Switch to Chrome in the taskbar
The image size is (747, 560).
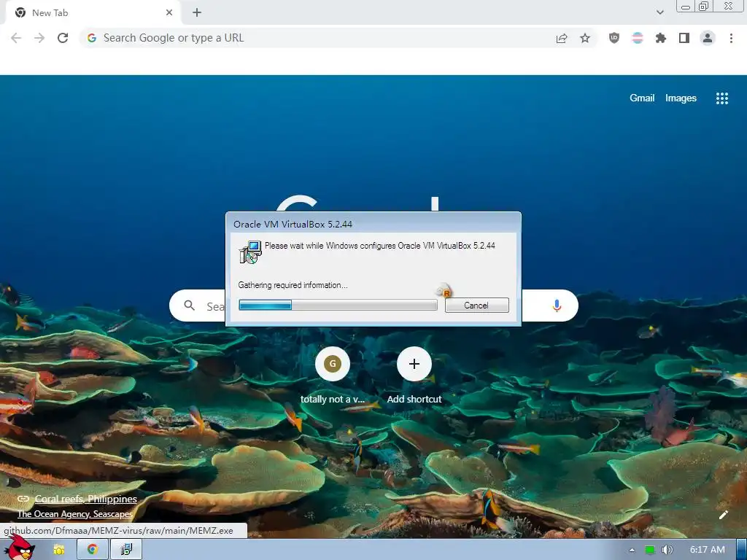[93, 550]
